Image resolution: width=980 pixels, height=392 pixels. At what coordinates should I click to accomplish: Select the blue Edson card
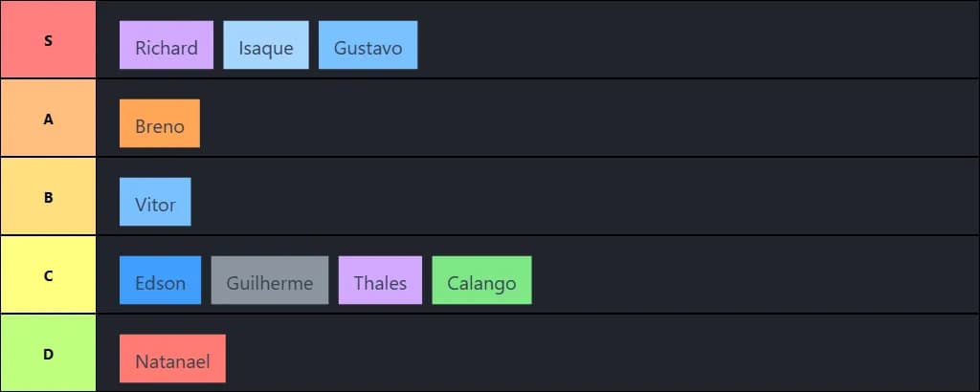pos(160,280)
